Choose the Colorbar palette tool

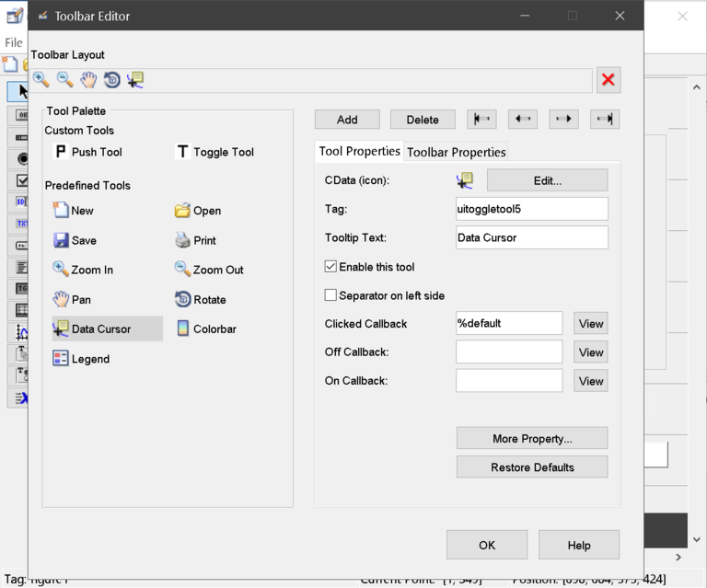click(x=206, y=329)
